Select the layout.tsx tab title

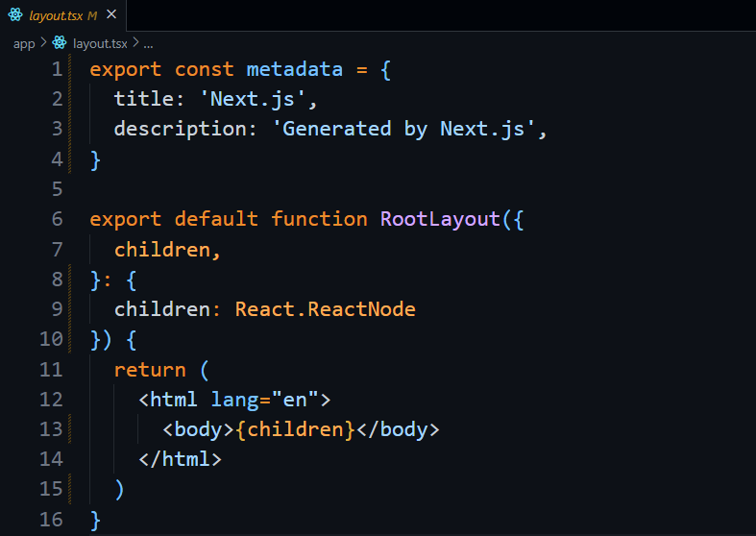coord(56,15)
